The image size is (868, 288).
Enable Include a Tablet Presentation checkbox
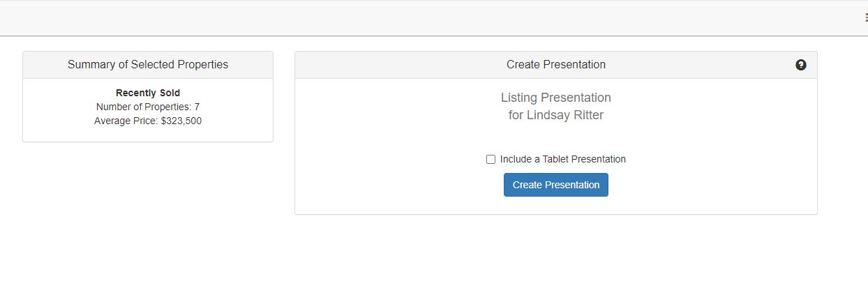pos(491,159)
